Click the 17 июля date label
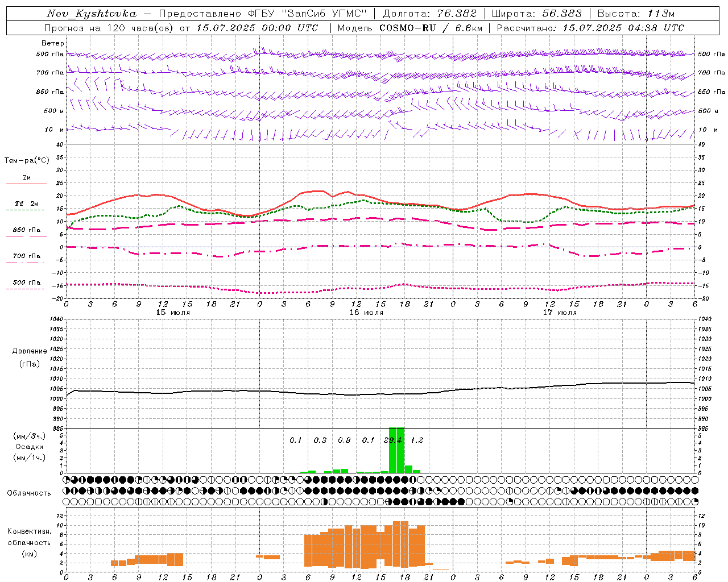728x582 pixels. pyautogui.click(x=559, y=313)
